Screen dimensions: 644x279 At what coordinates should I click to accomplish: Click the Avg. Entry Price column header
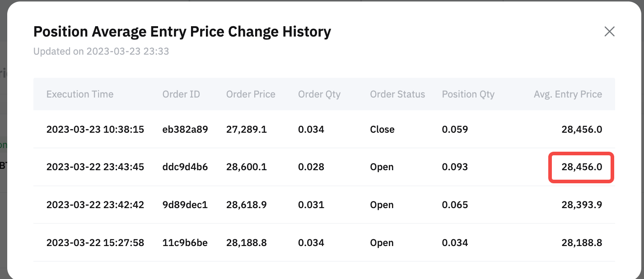click(x=568, y=94)
